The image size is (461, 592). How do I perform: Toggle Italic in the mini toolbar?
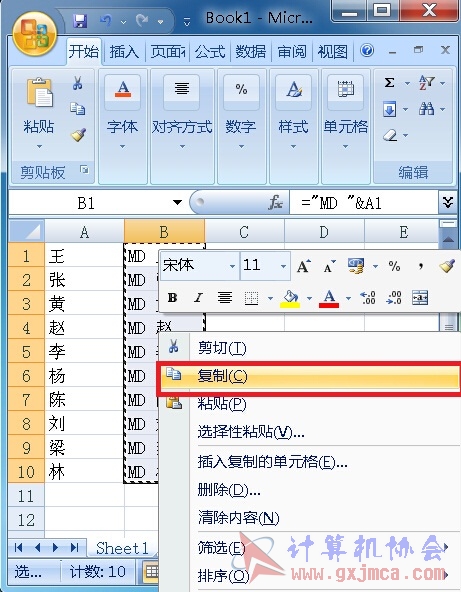coord(198,298)
